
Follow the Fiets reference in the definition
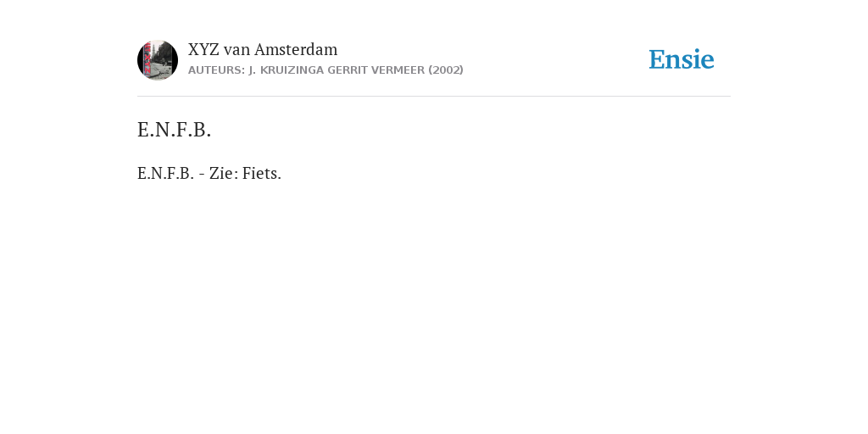tap(262, 173)
